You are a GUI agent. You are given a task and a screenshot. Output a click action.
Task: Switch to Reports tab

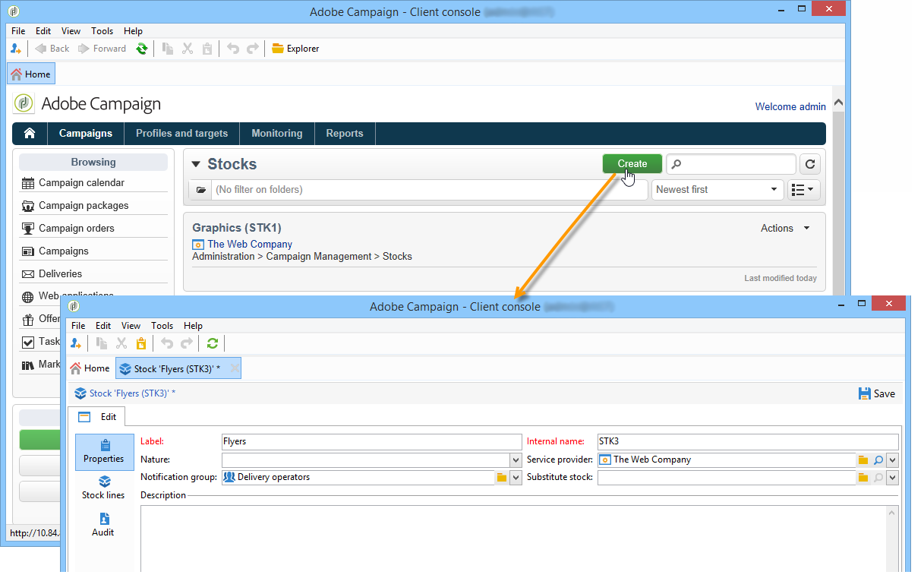coord(345,133)
